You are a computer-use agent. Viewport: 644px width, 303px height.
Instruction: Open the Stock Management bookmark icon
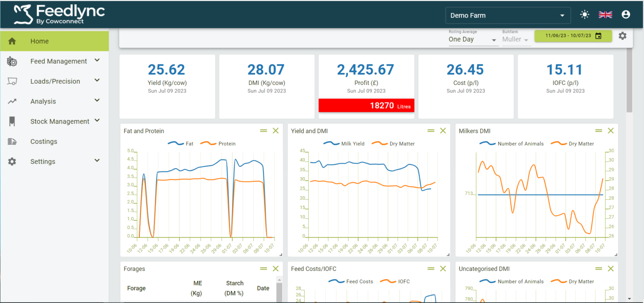pyautogui.click(x=12, y=121)
